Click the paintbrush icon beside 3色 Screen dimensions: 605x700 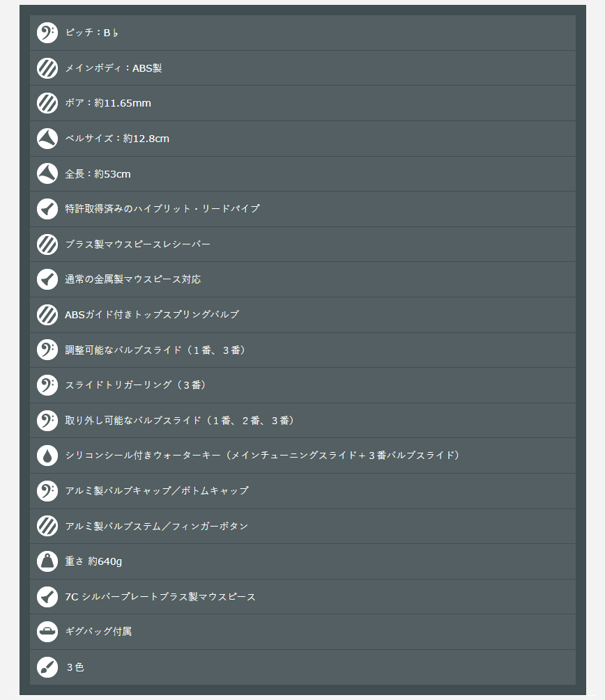47,667
